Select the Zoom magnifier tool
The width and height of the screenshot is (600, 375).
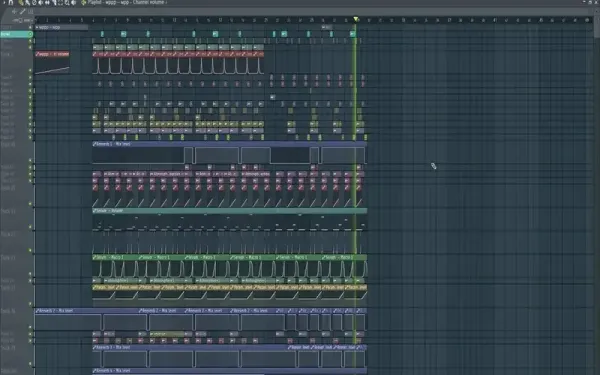tap(67, 2)
